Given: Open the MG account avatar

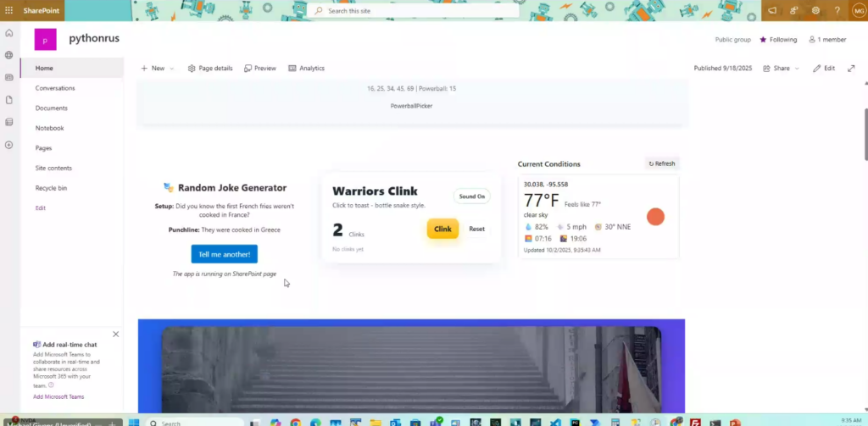Looking at the screenshot, I should tap(859, 10).
